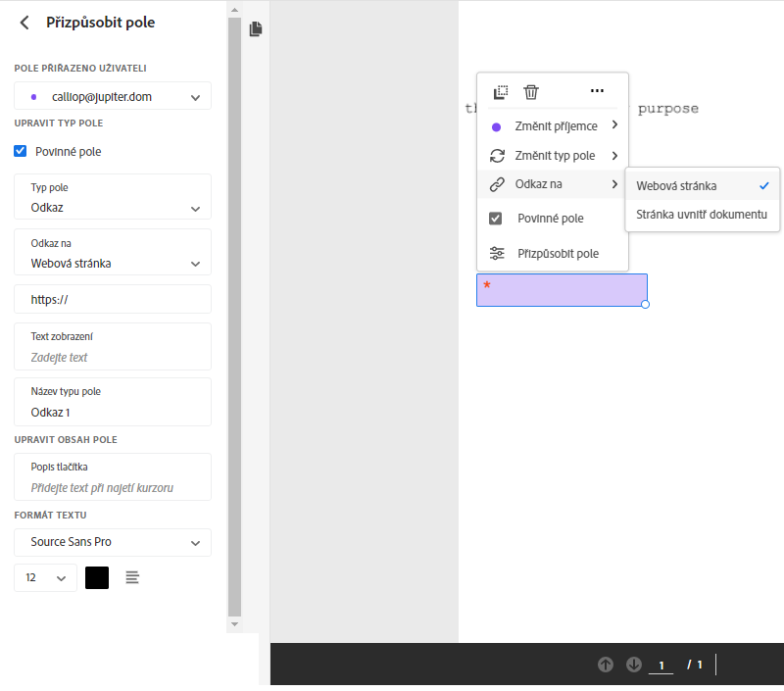The width and height of the screenshot is (784, 691).
Task: Delete the field with the trash icon
Action: [531, 92]
